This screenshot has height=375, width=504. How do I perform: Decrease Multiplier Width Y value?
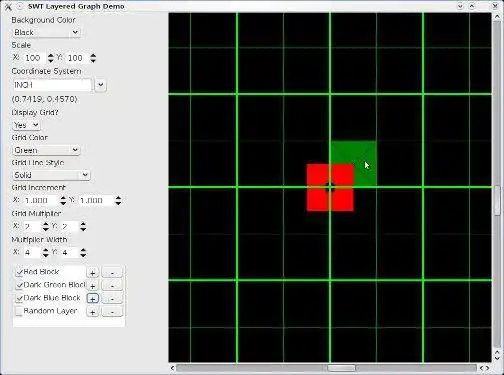pyautogui.click(x=83, y=255)
